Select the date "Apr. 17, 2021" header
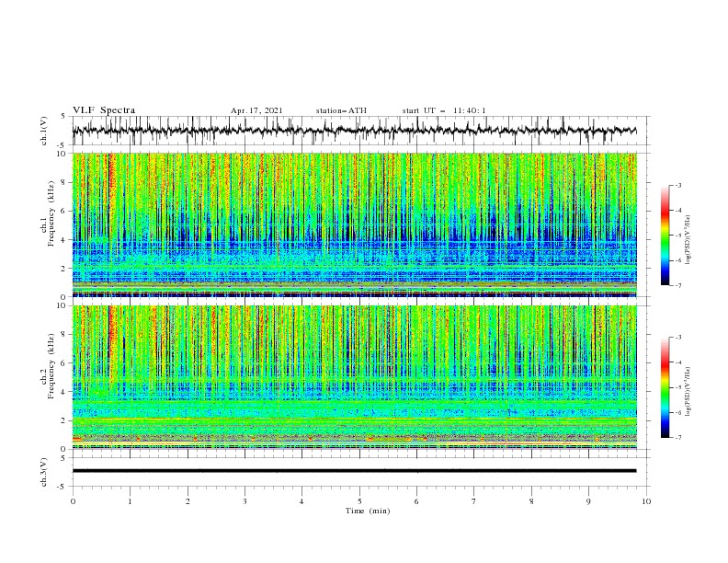728x563 pixels. click(256, 110)
